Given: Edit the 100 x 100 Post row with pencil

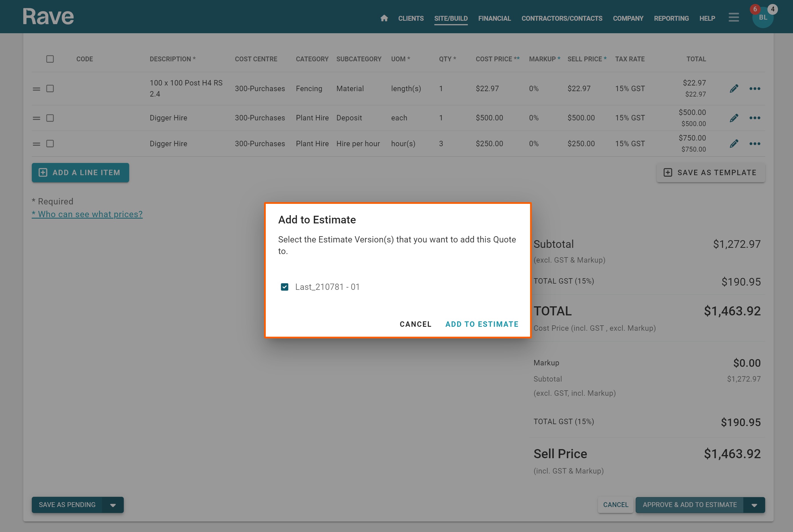Looking at the screenshot, I should tap(734, 89).
